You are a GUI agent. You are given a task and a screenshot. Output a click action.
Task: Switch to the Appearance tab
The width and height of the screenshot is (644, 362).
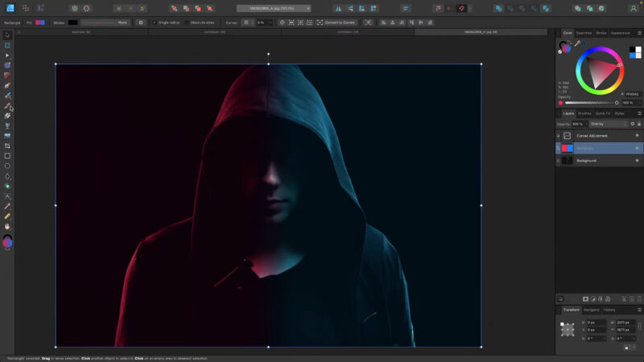pyautogui.click(x=620, y=33)
